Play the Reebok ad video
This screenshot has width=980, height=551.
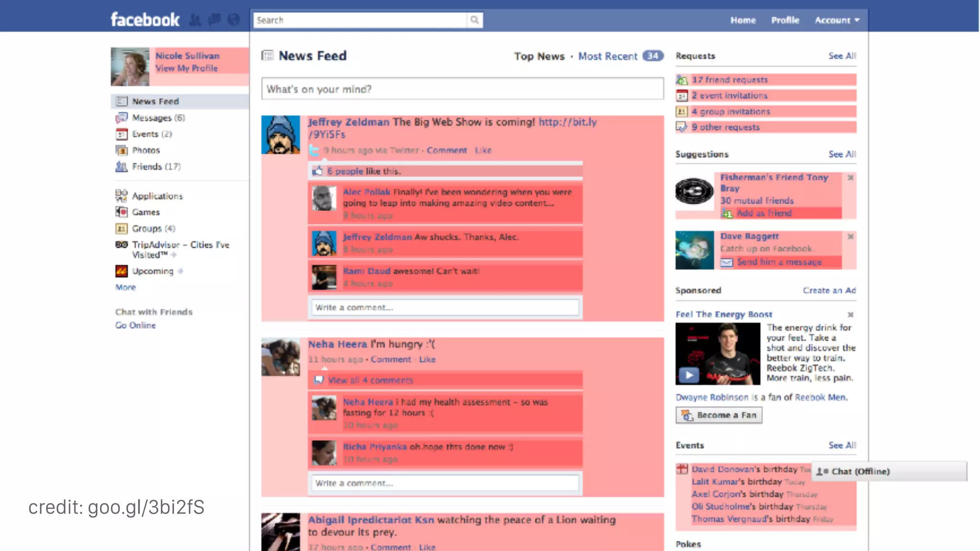pos(689,375)
